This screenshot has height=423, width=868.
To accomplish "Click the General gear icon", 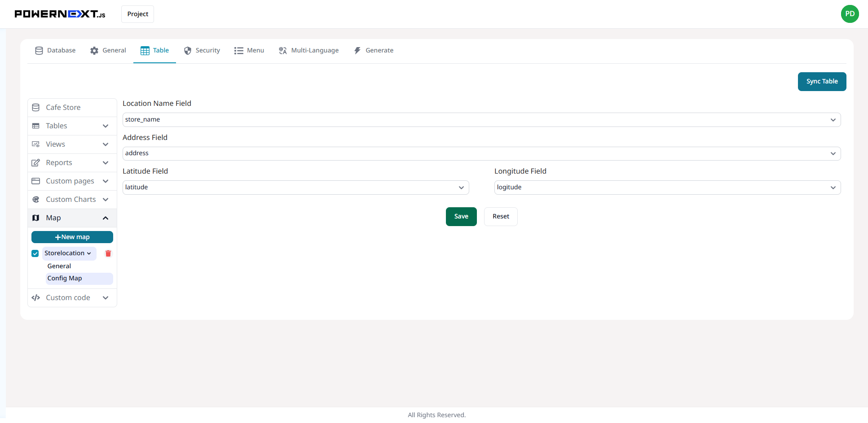I will point(94,51).
